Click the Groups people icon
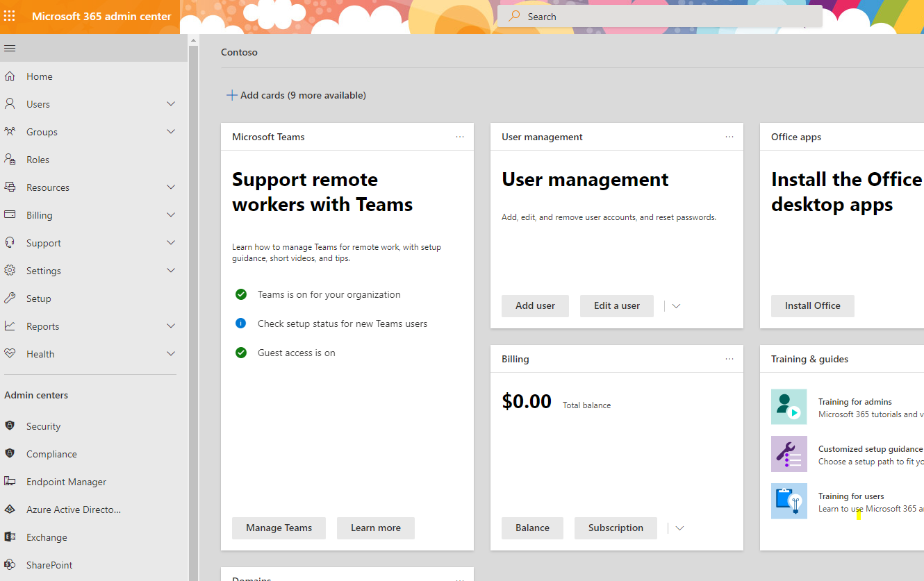Image resolution: width=924 pixels, height=581 pixels. 10,132
